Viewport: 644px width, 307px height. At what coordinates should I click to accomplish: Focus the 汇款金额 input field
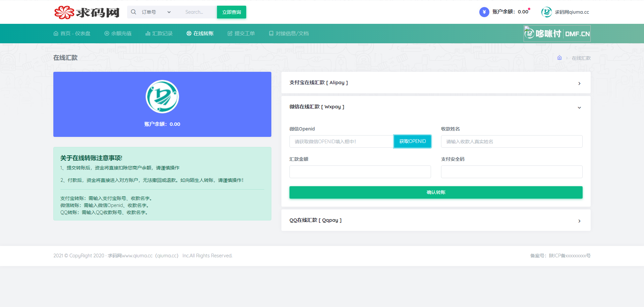pyautogui.click(x=360, y=172)
